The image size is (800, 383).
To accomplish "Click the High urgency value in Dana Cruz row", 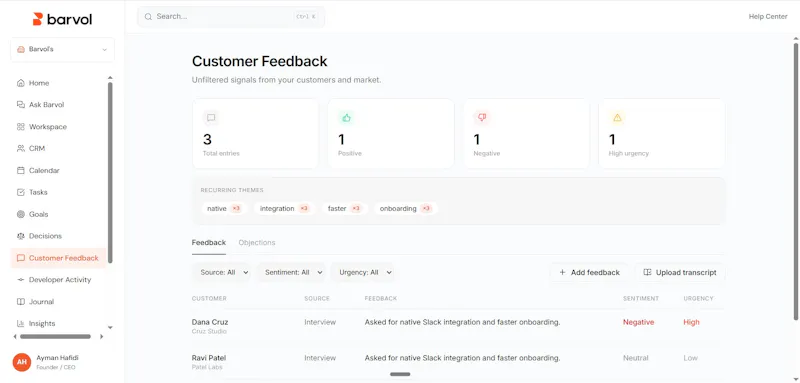I will [x=691, y=322].
